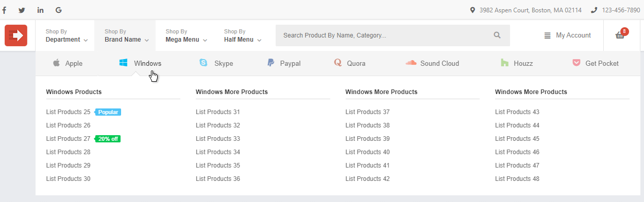644x202 pixels.
Task: Open List Products 37 link
Action: click(368, 112)
